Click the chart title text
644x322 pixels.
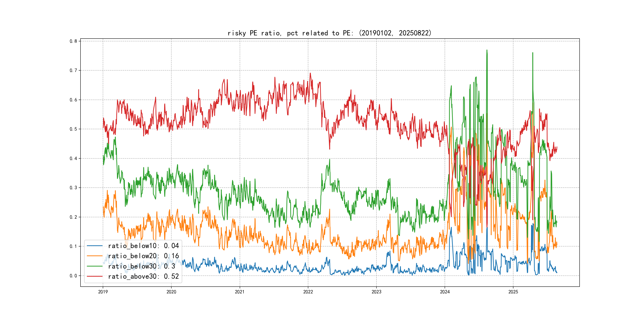330,33
